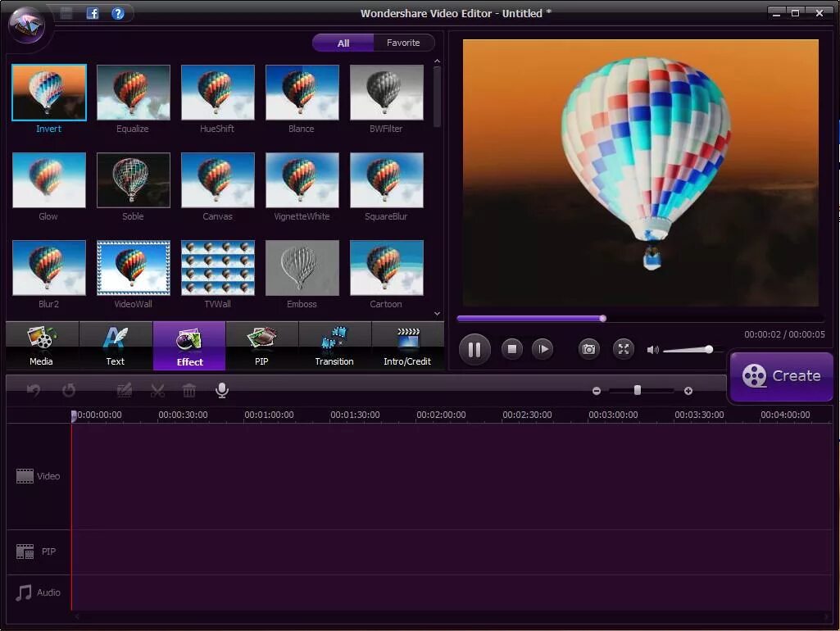Select the Glow effect
Screen dimensions: 840x631
pos(48,180)
